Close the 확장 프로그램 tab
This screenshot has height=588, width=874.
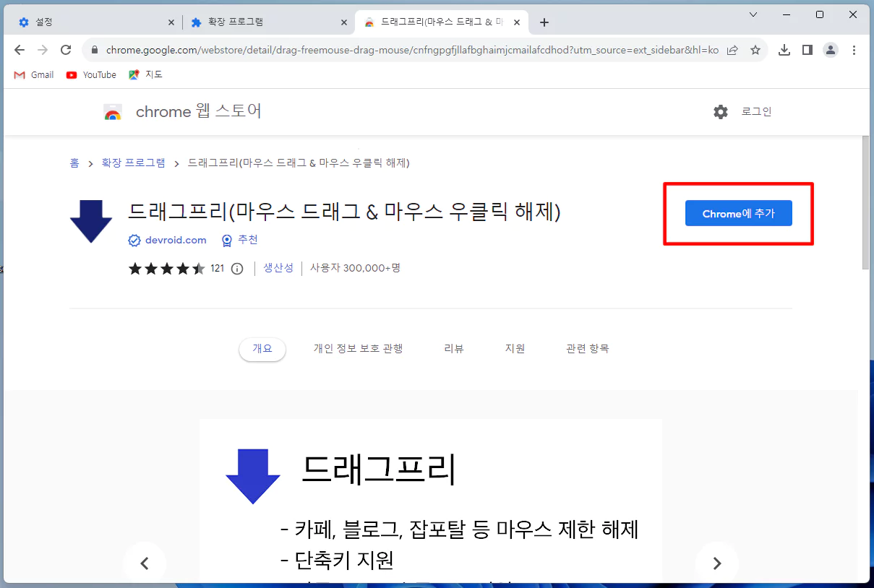(x=344, y=22)
